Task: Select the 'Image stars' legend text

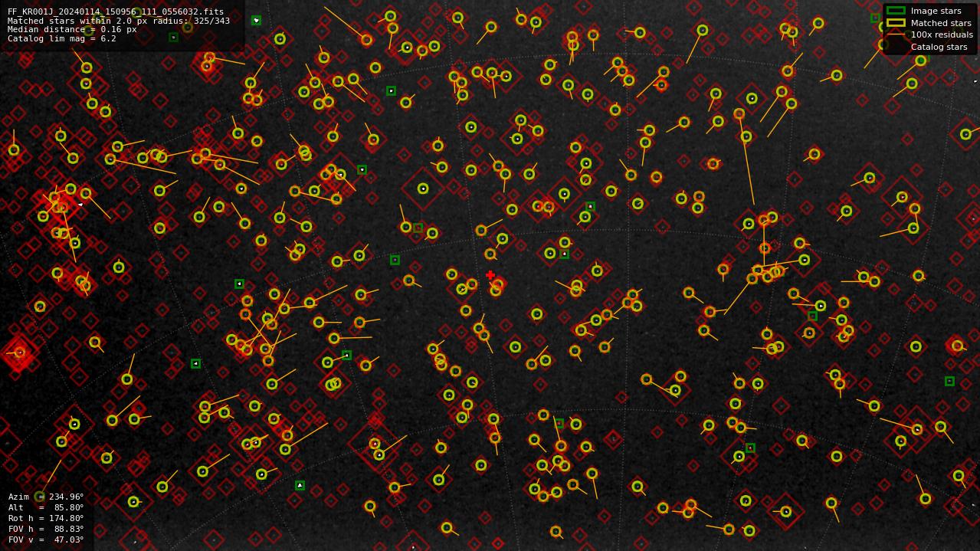Action: [936, 11]
